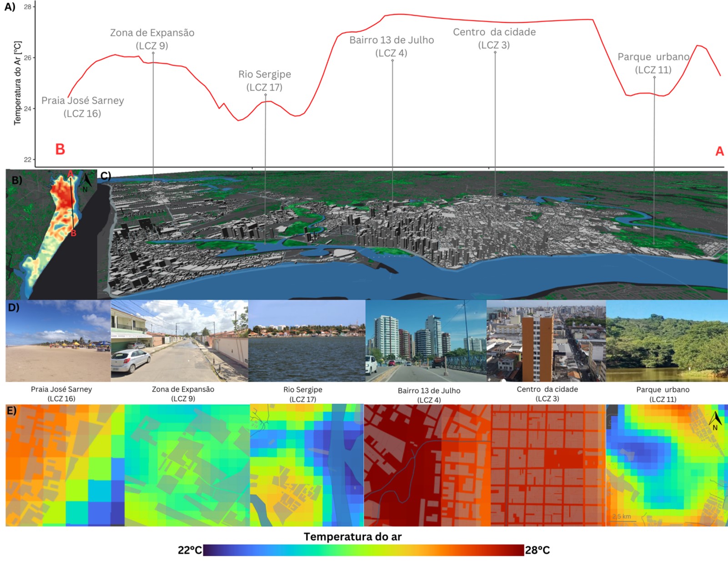
Task: Open the Parque urbano forest photo
Action: tap(667, 341)
